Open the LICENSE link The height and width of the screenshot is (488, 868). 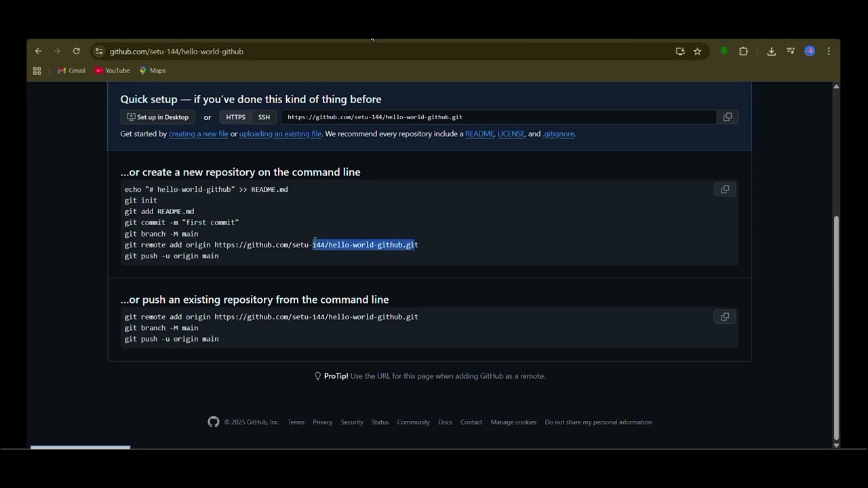coord(511,134)
